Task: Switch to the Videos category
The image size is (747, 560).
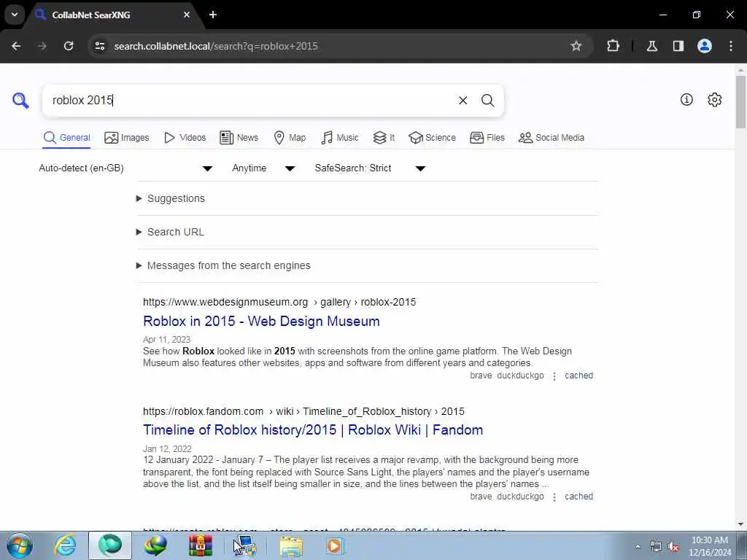Action: (x=185, y=138)
